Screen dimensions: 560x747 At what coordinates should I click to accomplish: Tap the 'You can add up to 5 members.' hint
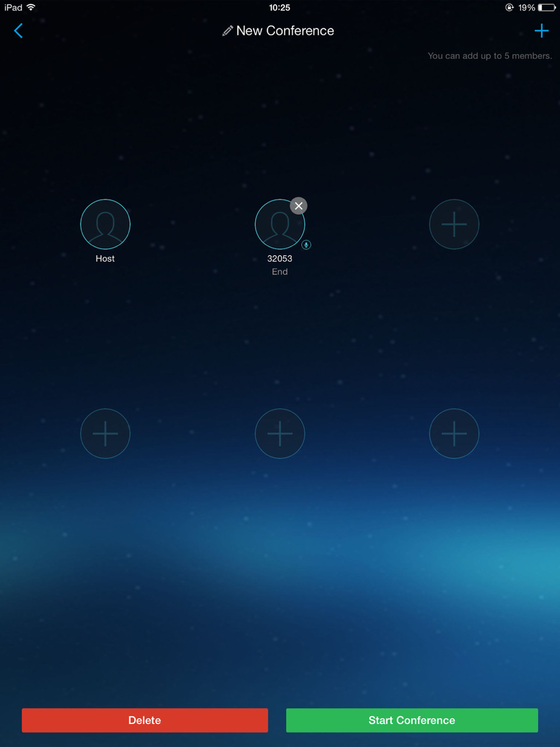[490, 56]
